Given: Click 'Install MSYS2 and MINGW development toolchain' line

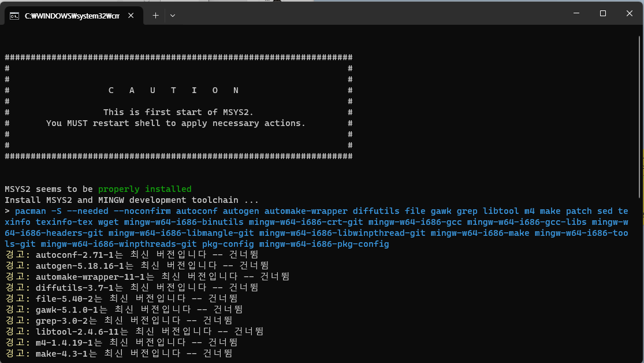Looking at the screenshot, I should [132, 200].
